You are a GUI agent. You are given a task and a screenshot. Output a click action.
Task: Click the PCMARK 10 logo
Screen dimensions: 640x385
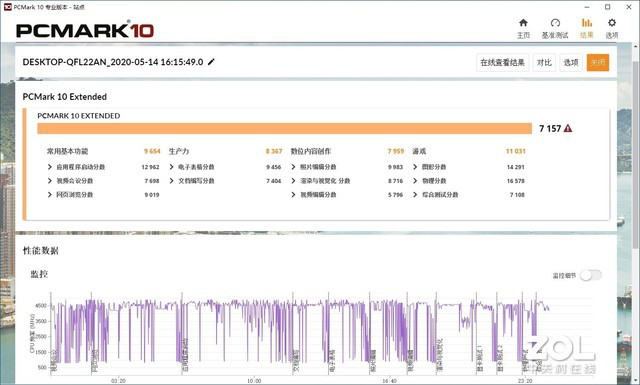[85, 30]
